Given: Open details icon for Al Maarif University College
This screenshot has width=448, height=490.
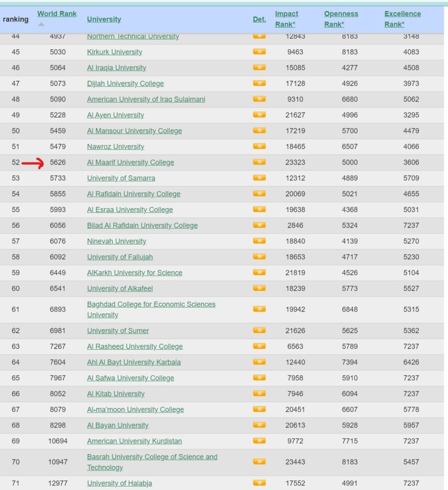Looking at the screenshot, I should (x=259, y=162).
